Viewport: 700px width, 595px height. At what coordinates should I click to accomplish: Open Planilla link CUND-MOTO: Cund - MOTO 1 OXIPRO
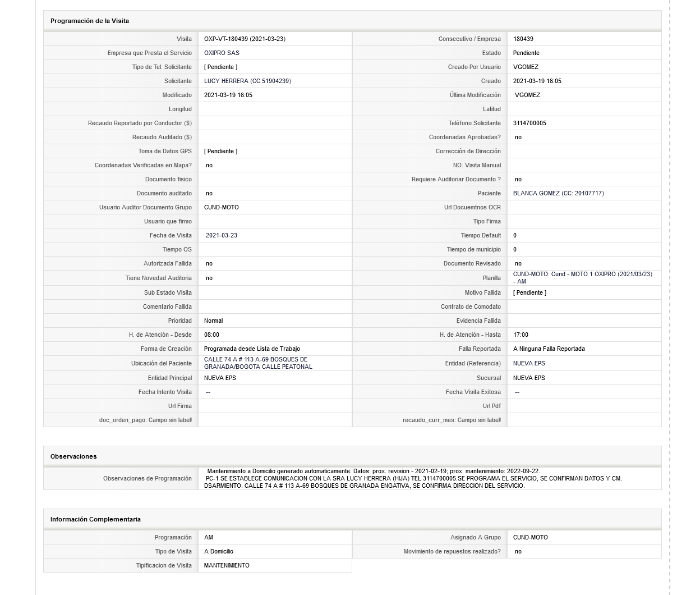pos(583,278)
